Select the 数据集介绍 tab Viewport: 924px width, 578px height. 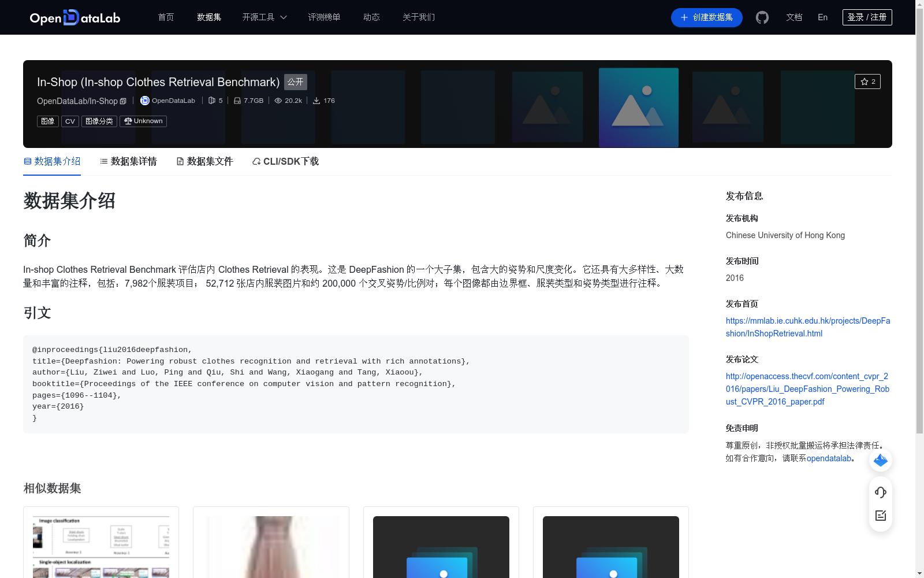[x=52, y=161]
